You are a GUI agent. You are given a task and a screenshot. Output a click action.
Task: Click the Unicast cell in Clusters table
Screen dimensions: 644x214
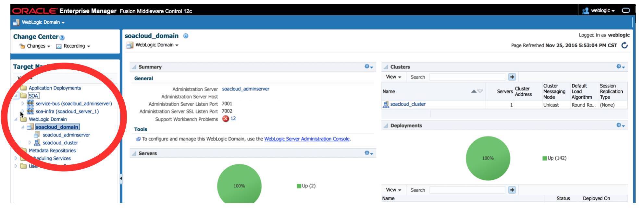click(x=551, y=105)
